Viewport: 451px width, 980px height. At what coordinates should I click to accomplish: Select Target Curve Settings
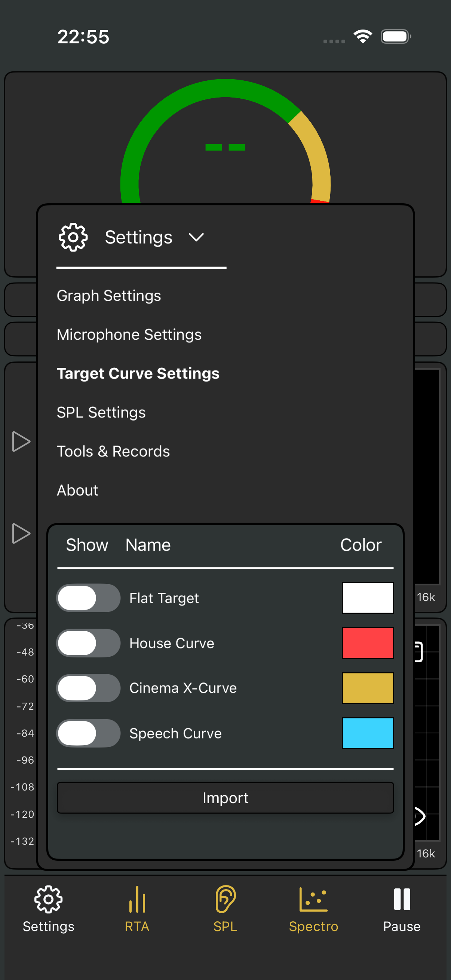(x=138, y=373)
